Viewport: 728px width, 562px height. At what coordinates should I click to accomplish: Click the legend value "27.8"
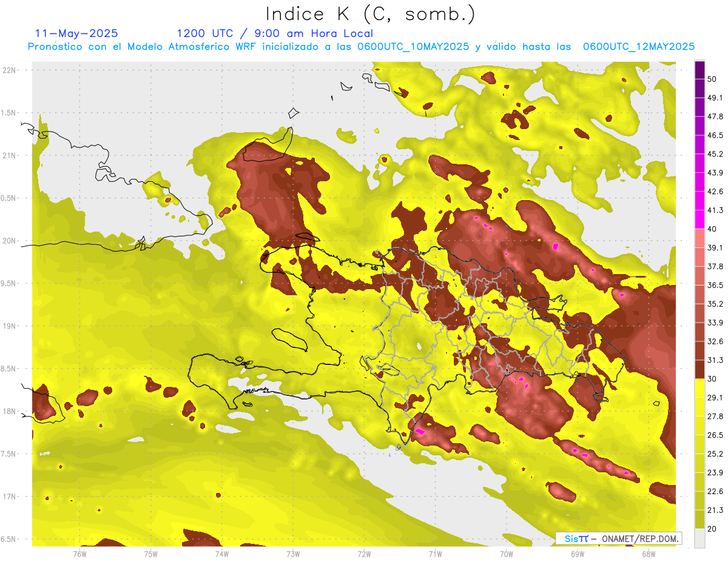pos(715,416)
